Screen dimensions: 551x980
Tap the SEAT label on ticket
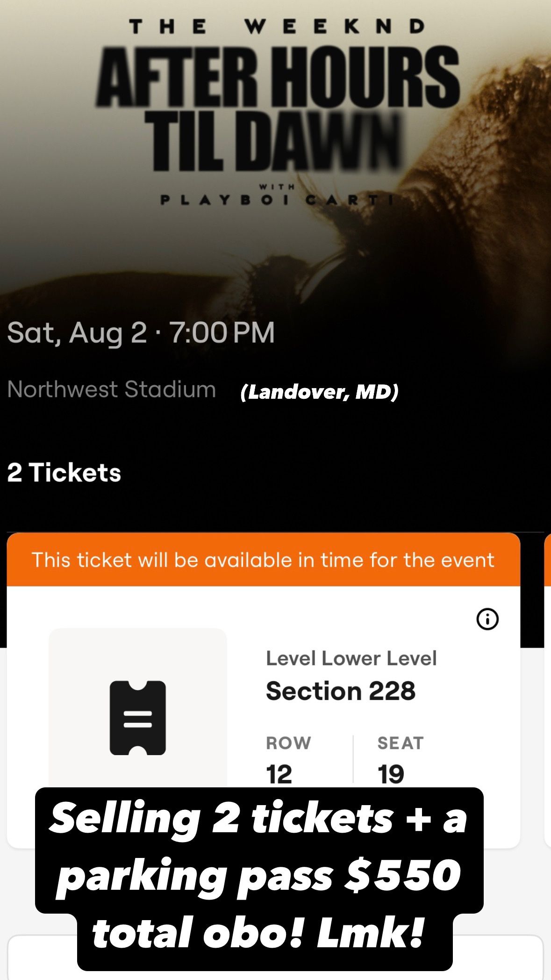click(401, 743)
